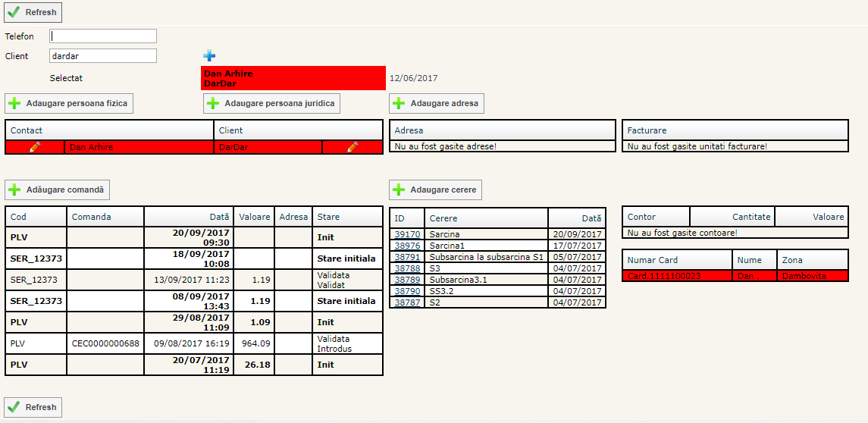Focus the Telefon input field
The height and width of the screenshot is (423, 868).
point(103,36)
